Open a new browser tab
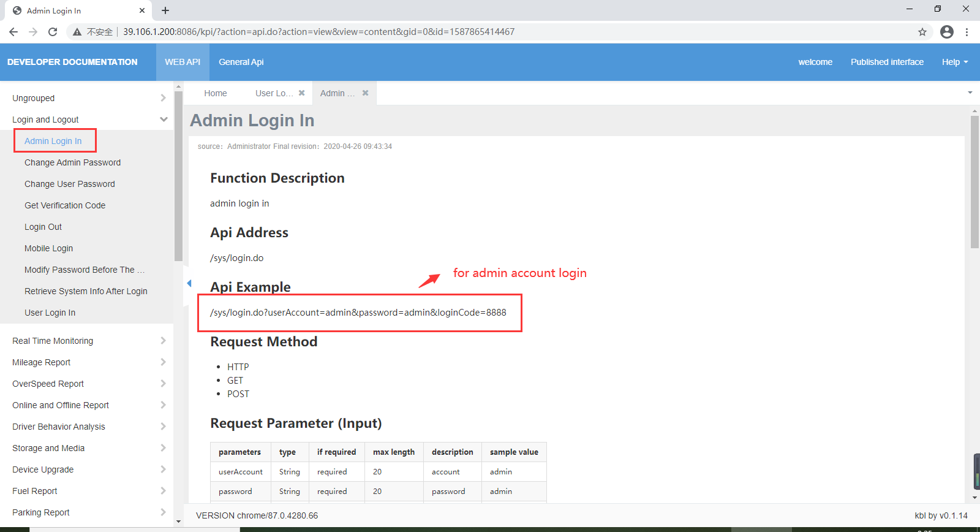980x532 pixels. click(165, 10)
